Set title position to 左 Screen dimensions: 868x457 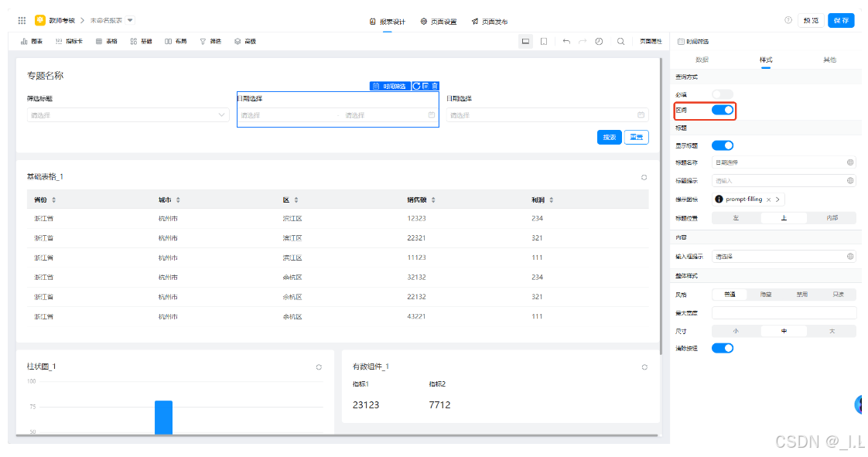click(736, 218)
